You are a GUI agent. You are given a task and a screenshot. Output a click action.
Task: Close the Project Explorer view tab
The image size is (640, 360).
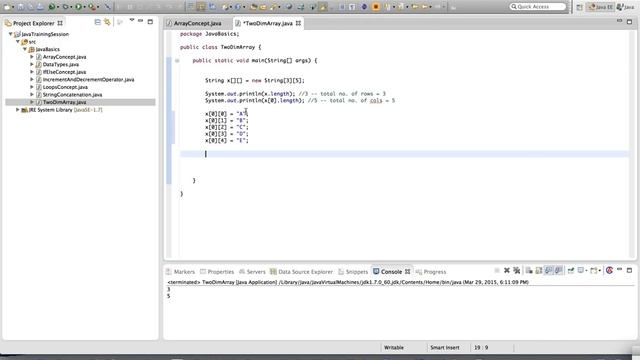[x=60, y=23]
